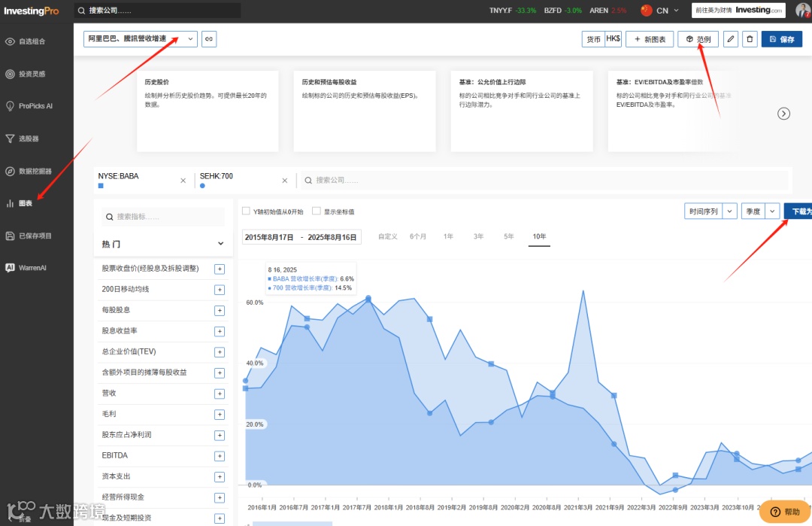Viewport: 812px width, 526px height.
Task: Remove the NYSE:BABA ticker
Action: tap(183, 181)
